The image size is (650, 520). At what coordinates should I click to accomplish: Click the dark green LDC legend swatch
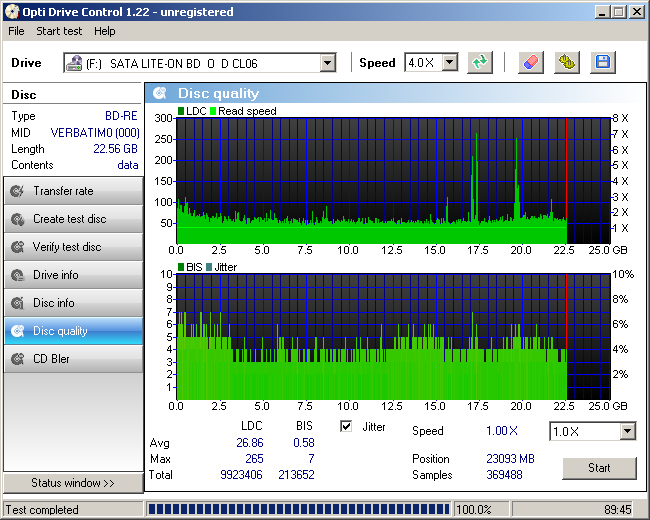[x=181, y=111]
